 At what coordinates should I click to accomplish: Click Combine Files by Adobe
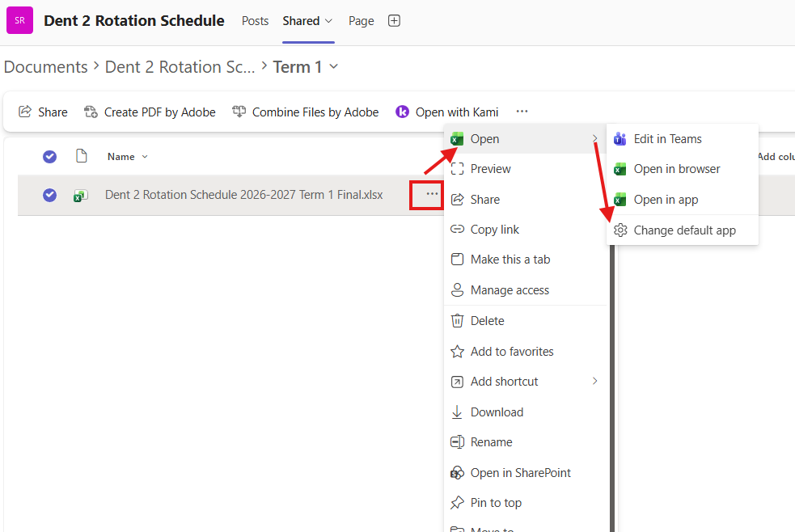305,112
